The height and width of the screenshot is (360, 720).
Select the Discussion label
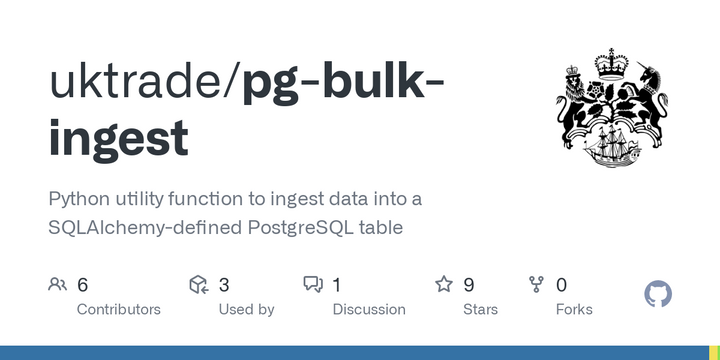[369, 309]
